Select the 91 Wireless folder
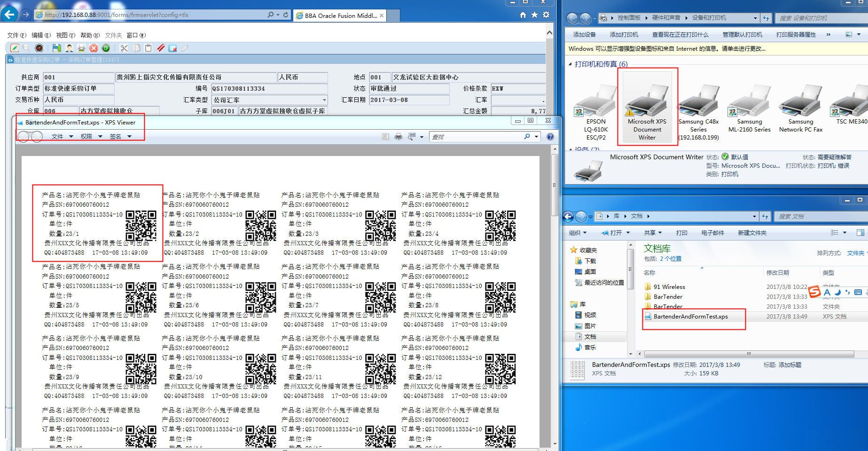 click(x=669, y=287)
